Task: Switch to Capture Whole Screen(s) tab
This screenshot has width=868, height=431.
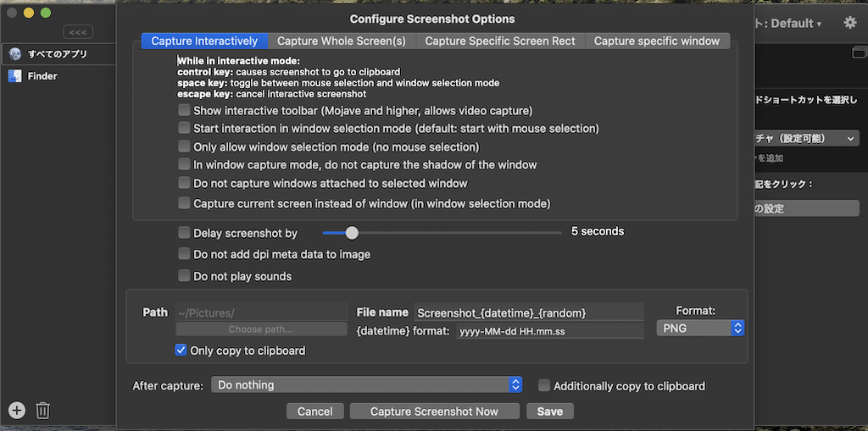Action: pyautogui.click(x=342, y=41)
